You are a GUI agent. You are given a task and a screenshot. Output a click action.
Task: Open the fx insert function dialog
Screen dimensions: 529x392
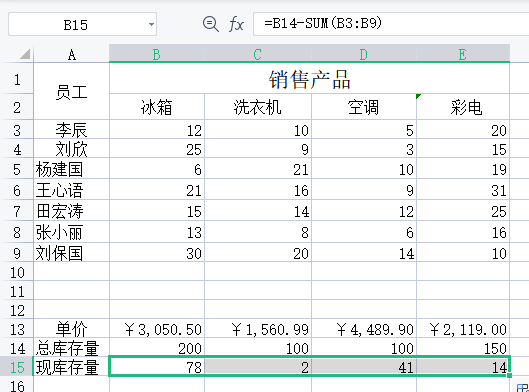tap(236, 24)
